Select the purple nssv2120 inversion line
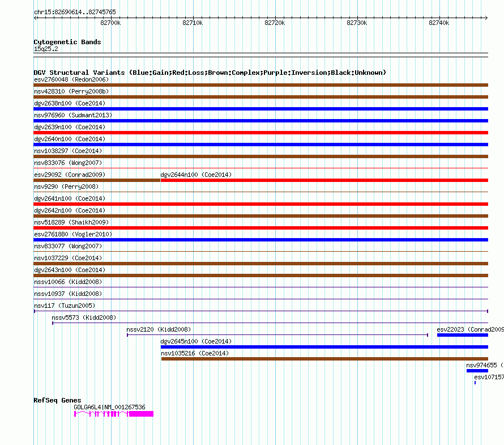The width and height of the screenshot is (504, 445). coord(277,335)
